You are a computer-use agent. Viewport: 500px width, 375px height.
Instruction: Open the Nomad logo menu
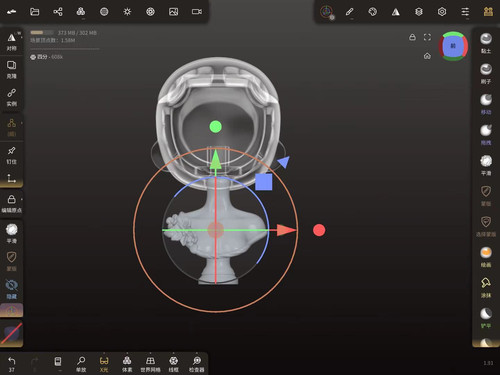pos(11,12)
